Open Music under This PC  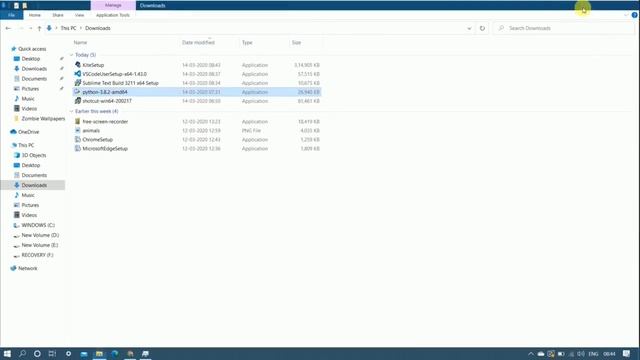click(x=28, y=195)
